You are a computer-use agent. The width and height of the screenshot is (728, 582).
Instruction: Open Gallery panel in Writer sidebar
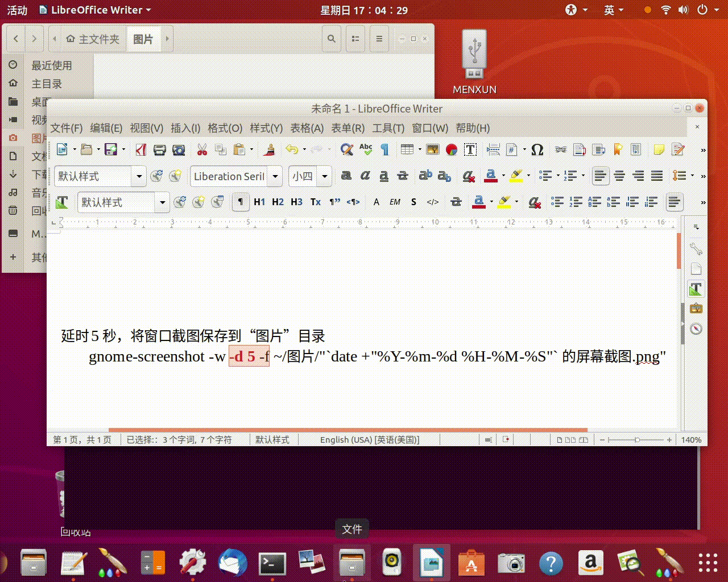696,309
